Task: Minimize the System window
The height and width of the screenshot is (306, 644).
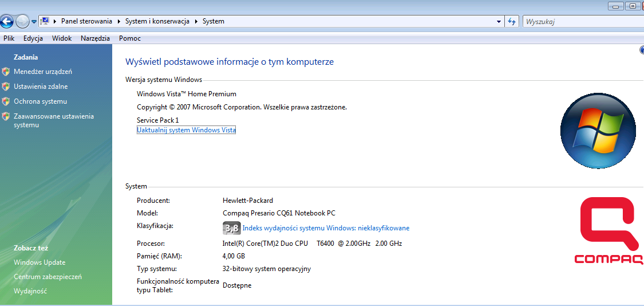Action: point(615,6)
